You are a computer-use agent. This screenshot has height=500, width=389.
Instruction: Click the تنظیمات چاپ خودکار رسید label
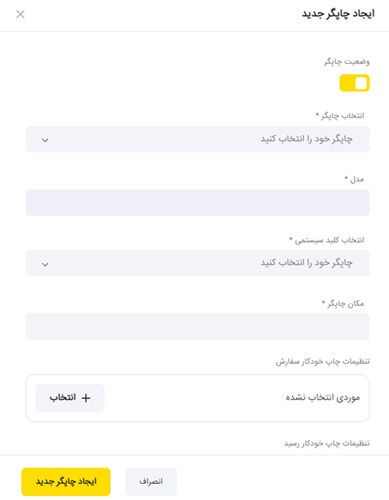[x=327, y=443]
